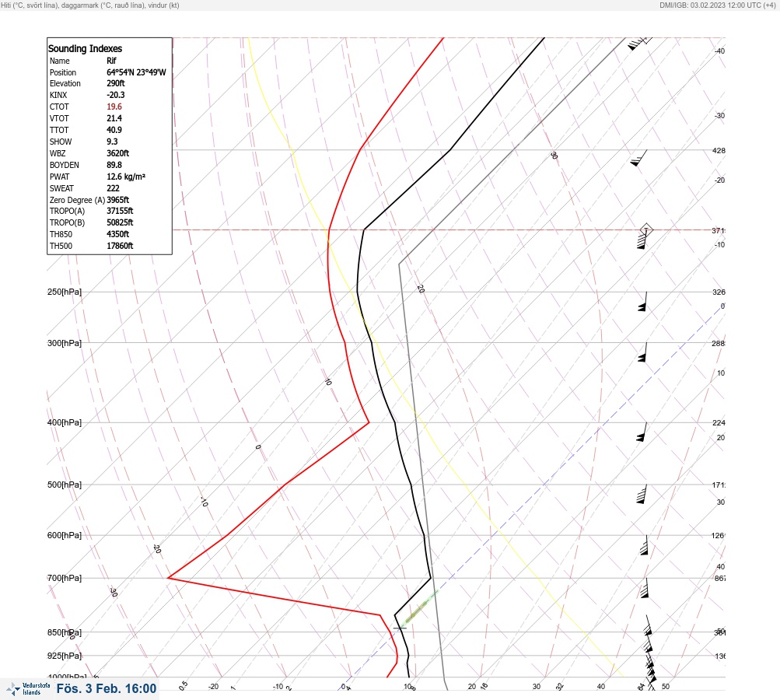The width and height of the screenshot is (780, 700).
Task: Click the WBZ value '3620ft'
Action: click(x=118, y=153)
